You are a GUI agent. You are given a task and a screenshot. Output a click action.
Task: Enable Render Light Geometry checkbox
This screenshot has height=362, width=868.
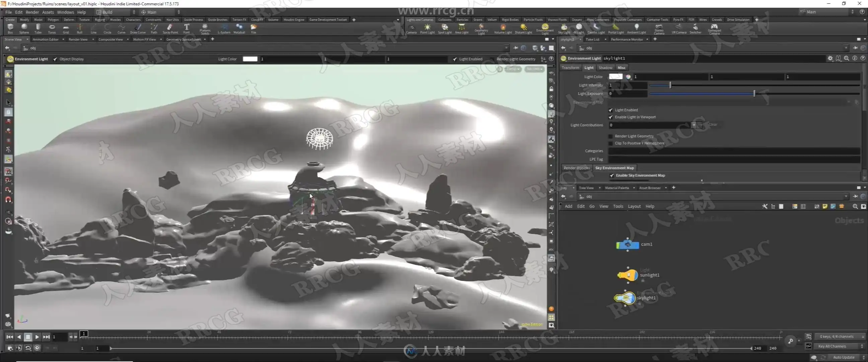coord(610,136)
